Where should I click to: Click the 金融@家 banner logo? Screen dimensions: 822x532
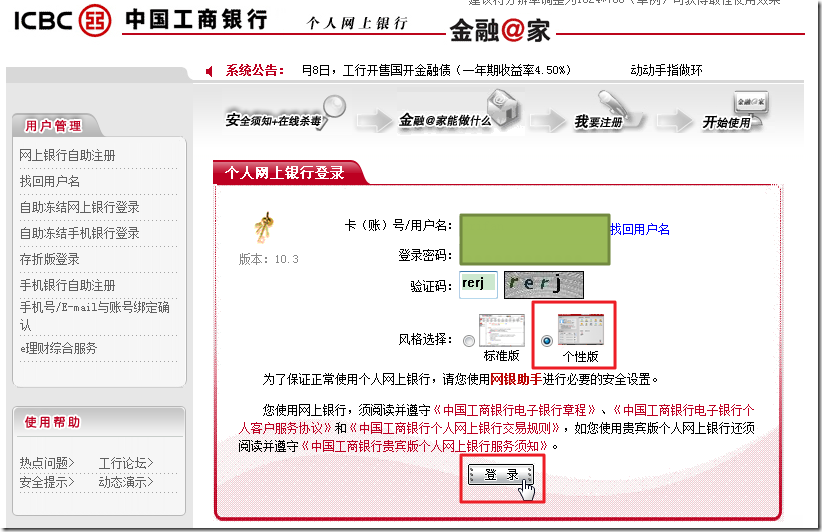click(x=500, y=30)
